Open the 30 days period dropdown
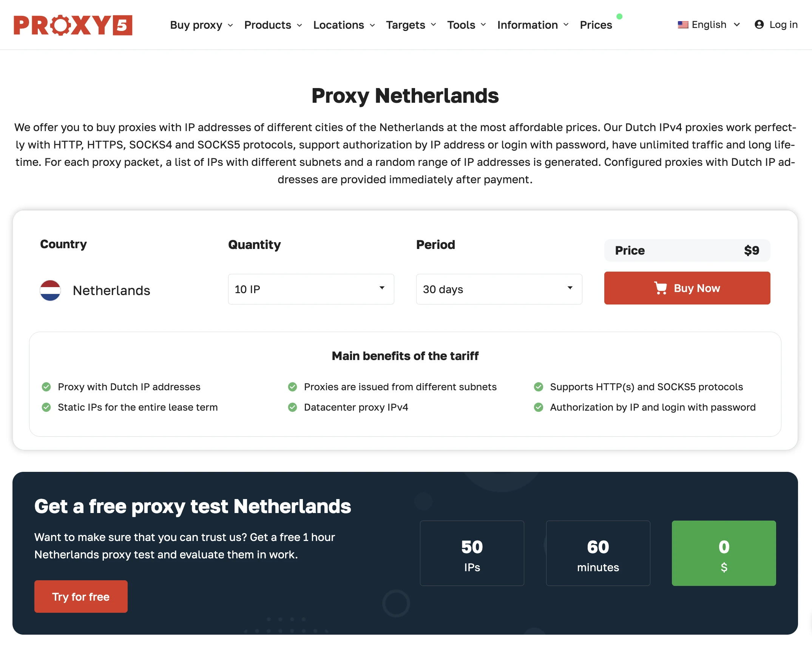This screenshot has height=646, width=812. 499,289
